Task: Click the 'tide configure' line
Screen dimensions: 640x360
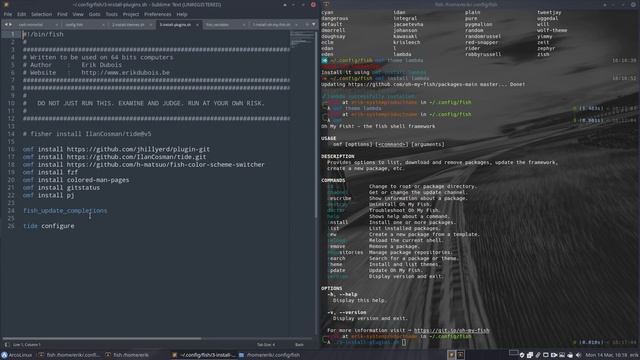Action: pos(49,226)
